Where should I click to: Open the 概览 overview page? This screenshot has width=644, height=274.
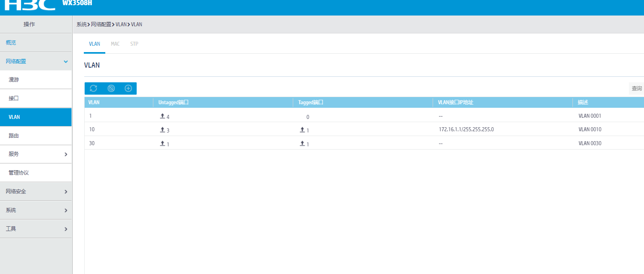(x=36, y=43)
